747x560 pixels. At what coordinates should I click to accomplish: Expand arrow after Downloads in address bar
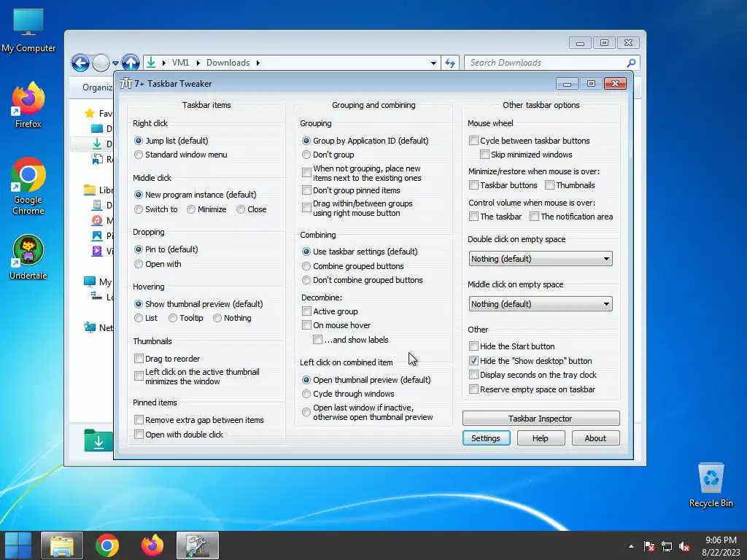[258, 63]
